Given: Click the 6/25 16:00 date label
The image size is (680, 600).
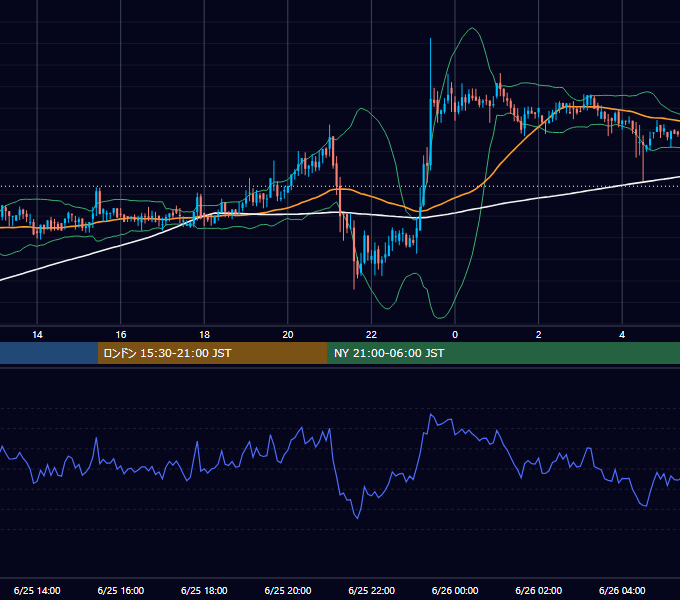Looking at the screenshot, I should [x=121, y=590].
